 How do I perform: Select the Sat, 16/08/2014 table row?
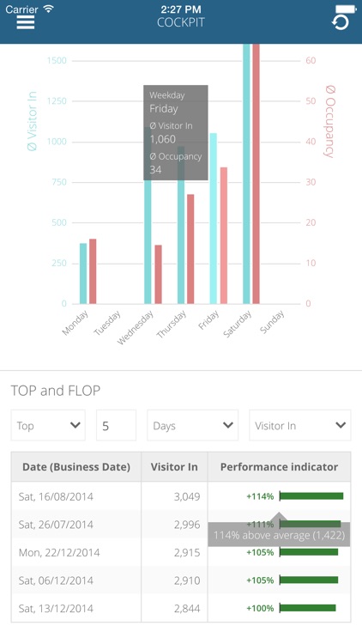(x=181, y=496)
